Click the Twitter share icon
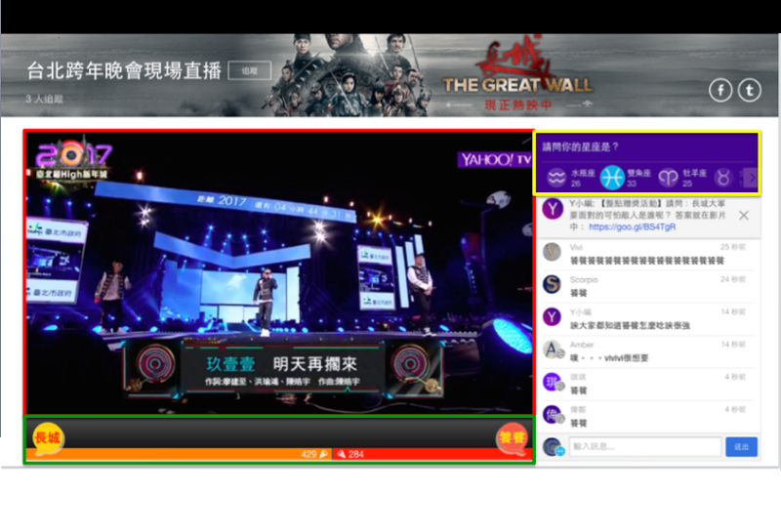This screenshot has height=532, width=781. click(749, 90)
